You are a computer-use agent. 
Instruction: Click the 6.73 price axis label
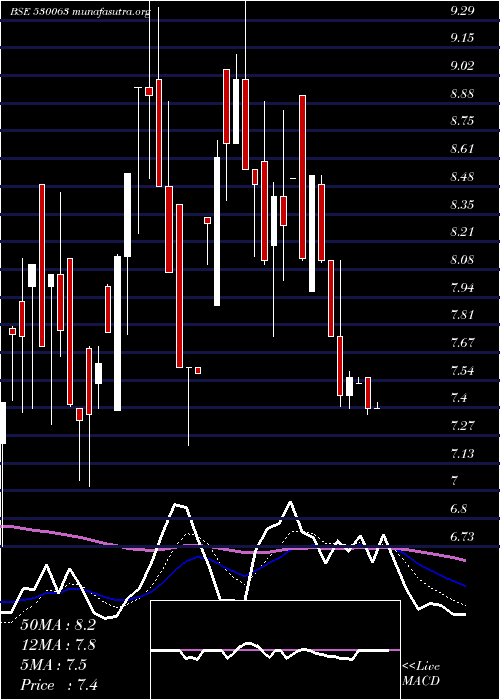pos(462,537)
